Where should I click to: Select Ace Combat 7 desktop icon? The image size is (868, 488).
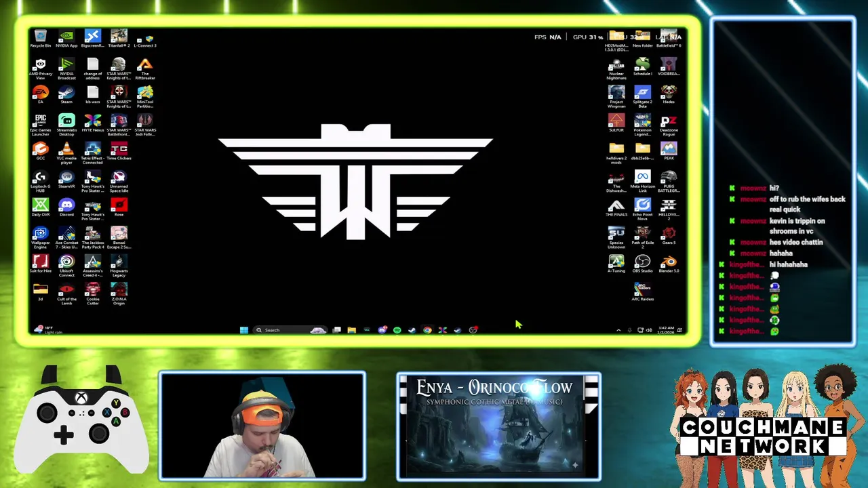pyautogui.click(x=66, y=238)
